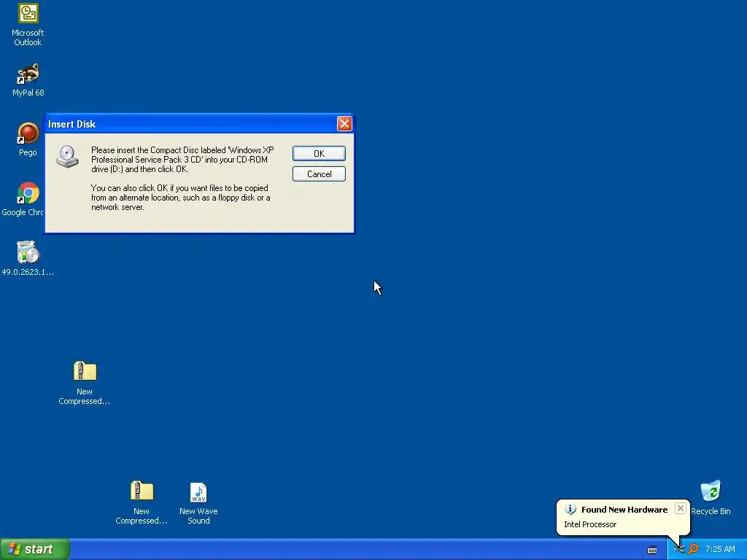Click the Found New Hardware tray icon
This screenshot has width=747, height=560.
tap(679, 549)
